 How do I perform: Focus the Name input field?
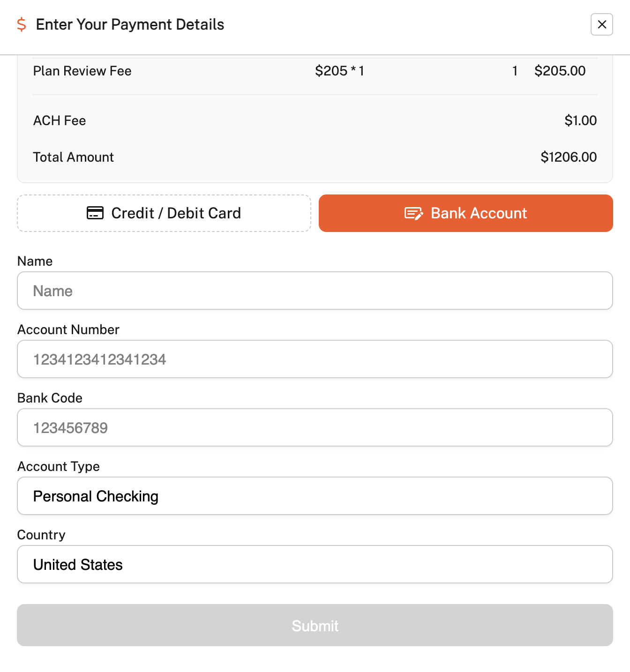(315, 291)
